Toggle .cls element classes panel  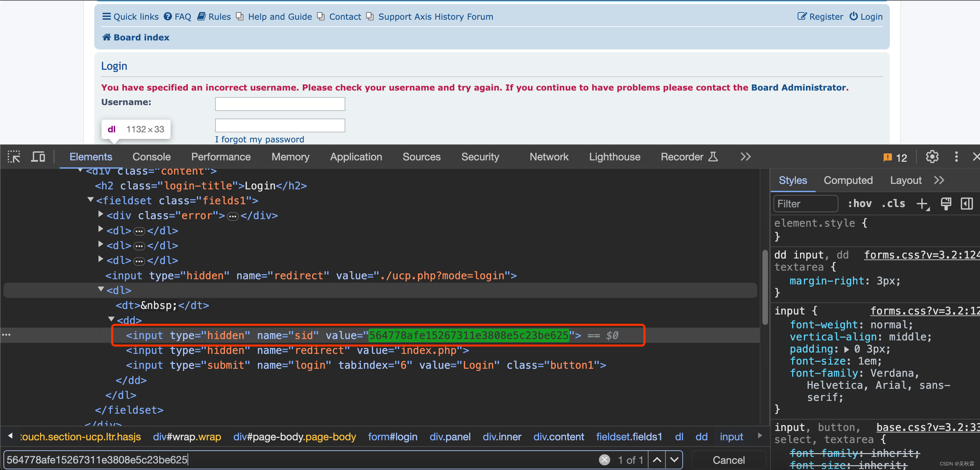click(x=893, y=204)
